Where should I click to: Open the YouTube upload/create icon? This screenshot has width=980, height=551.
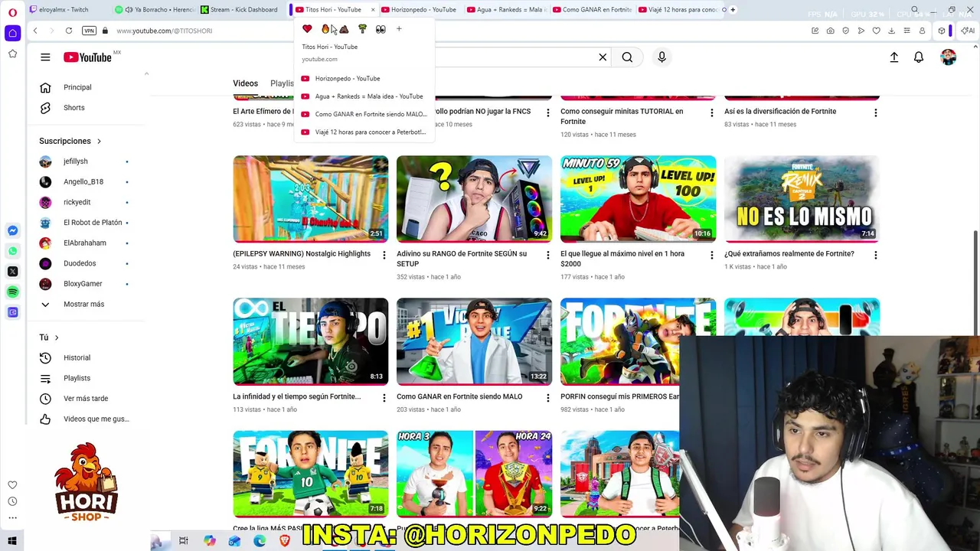point(893,57)
